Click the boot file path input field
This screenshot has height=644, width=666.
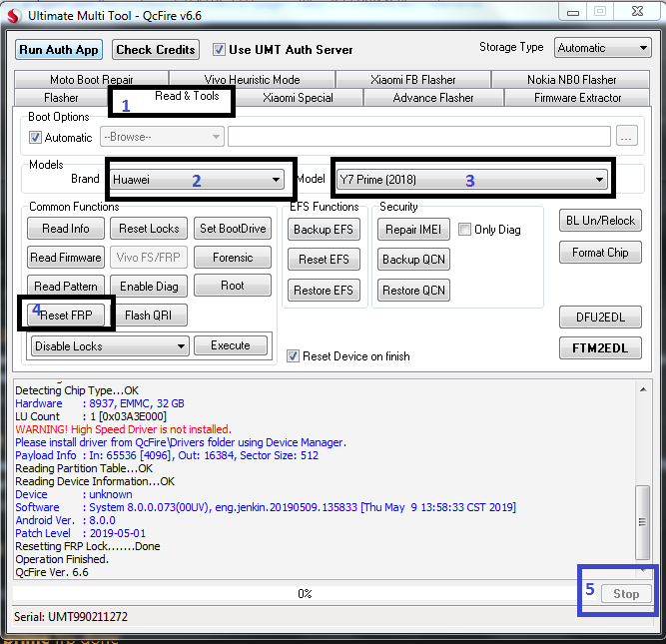coord(419,137)
